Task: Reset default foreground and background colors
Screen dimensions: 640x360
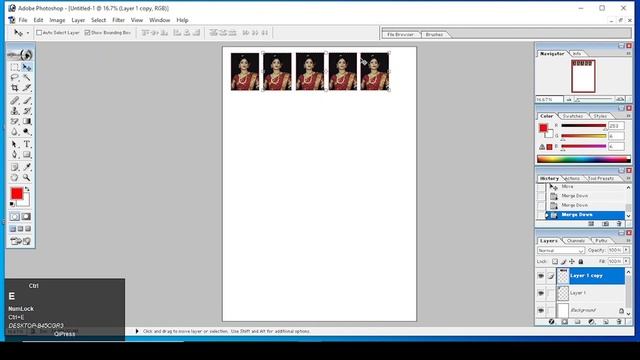Action: point(12,204)
